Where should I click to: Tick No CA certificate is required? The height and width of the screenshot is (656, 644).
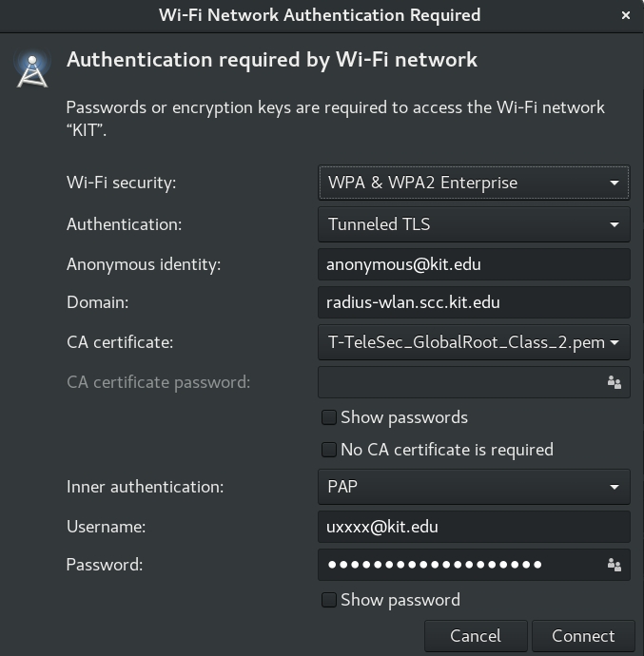pyautogui.click(x=329, y=450)
